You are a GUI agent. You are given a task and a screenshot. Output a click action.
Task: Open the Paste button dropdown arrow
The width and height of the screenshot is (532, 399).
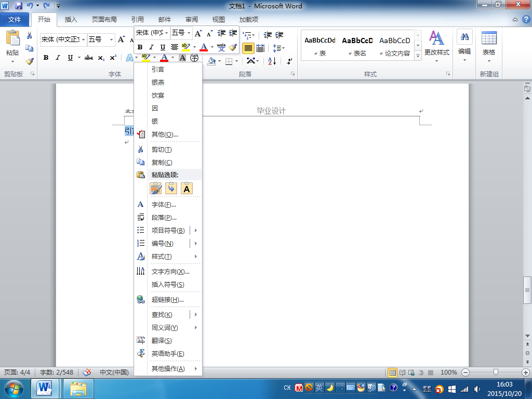(x=12, y=61)
